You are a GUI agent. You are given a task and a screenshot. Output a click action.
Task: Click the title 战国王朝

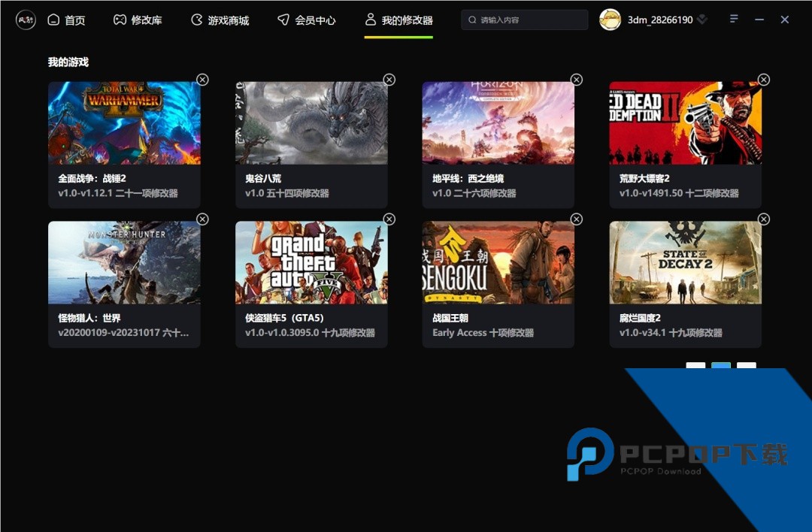(x=450, y=319)
